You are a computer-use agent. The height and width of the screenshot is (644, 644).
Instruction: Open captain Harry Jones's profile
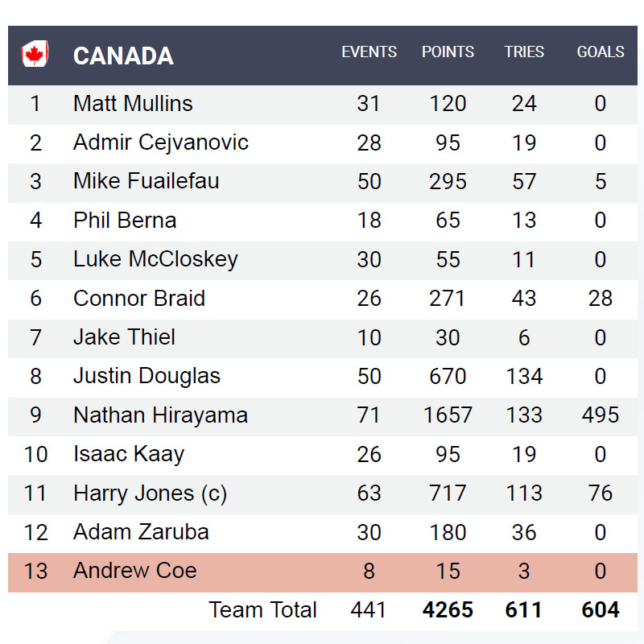point(150,493)
